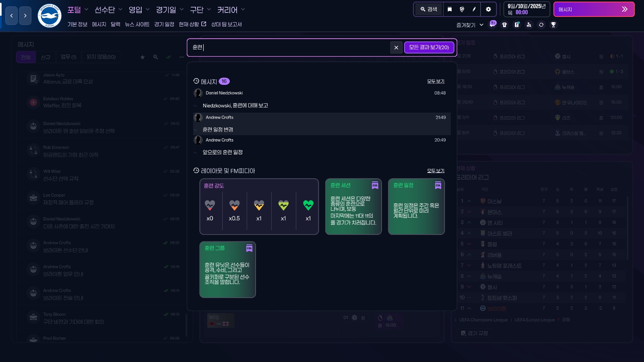This screenshot has width=644, height=362.
Task: Open settings with the gear icon
Action: (488, 9)
